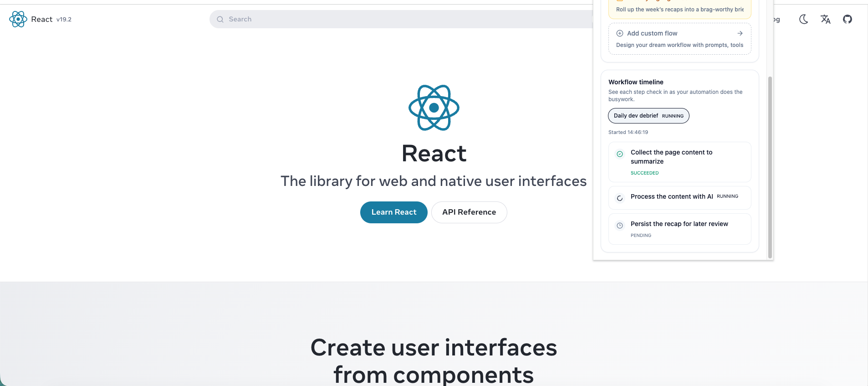Screen dimensions: 868x386
Task: Click the PENDING status label
Action: [x=641, y=236]
